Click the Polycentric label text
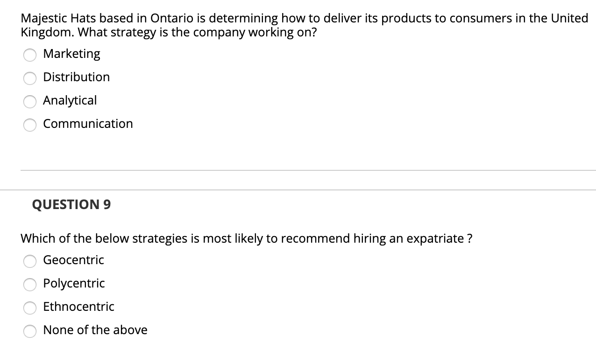Image resolution: width=596 pixels, height=364 pixels. click(74, 283)
